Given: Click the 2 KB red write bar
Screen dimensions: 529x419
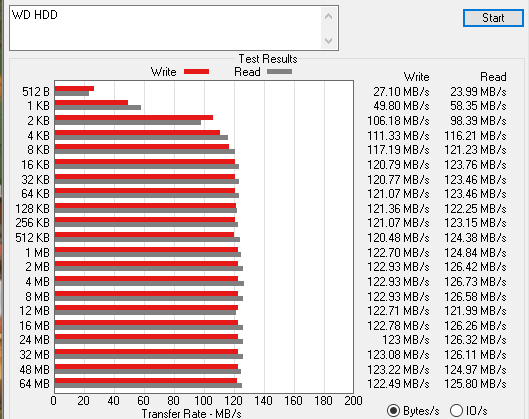Looking at the screenshot, I should coord(134,117).
